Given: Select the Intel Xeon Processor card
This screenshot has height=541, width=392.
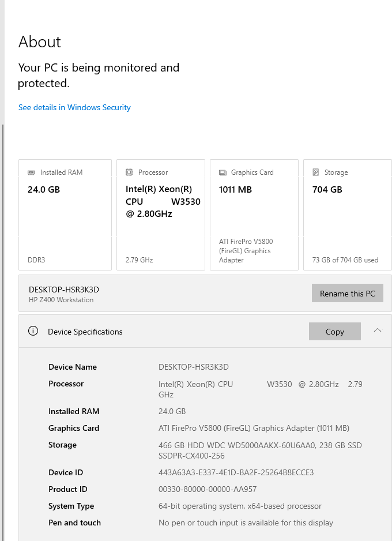Looking at the screenshot, I should 160,215.
